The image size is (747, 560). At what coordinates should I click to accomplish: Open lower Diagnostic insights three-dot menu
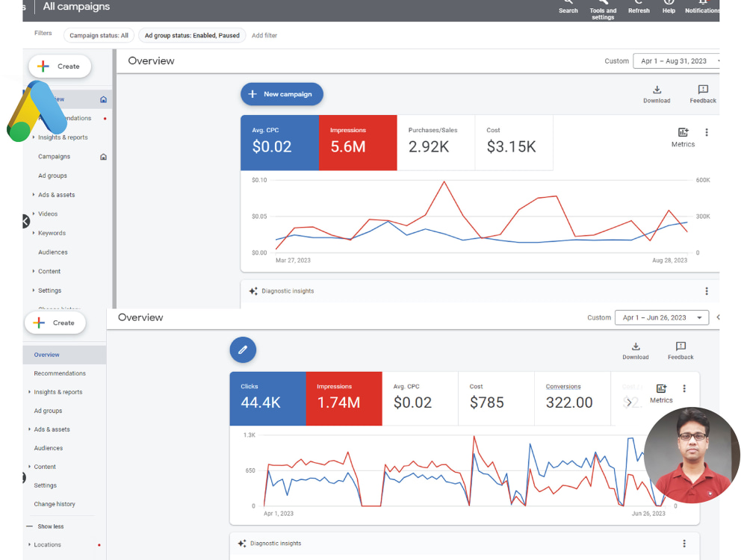684,544
